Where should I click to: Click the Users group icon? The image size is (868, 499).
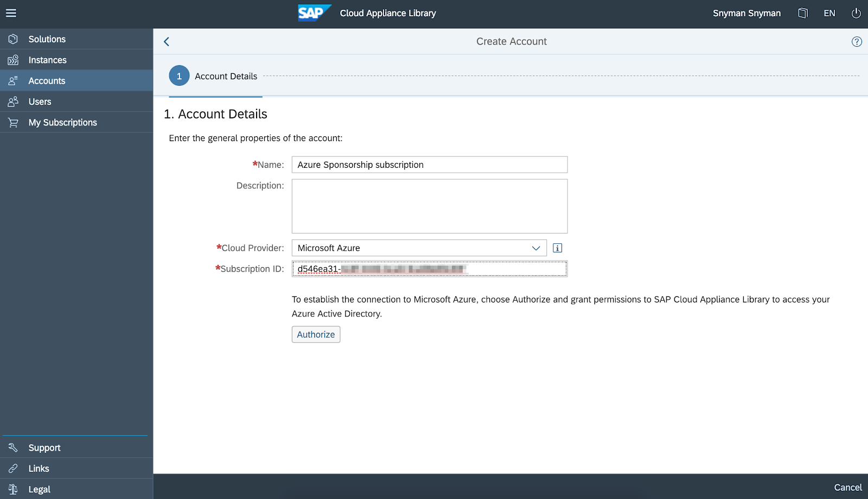pos(13,102)
